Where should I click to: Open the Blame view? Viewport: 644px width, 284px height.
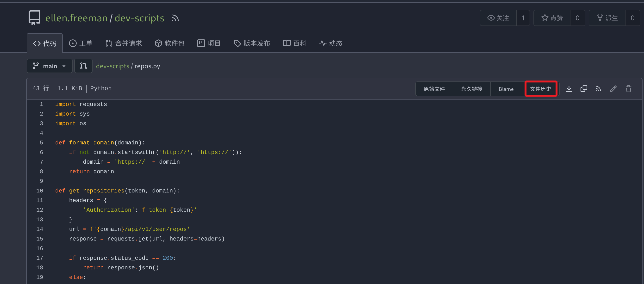point(506,89)
